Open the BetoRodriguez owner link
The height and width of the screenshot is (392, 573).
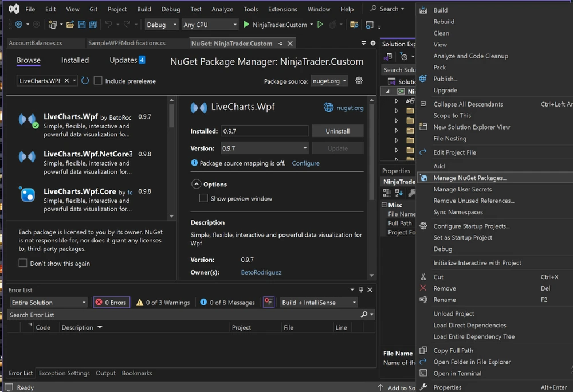(x=261, y=272)
